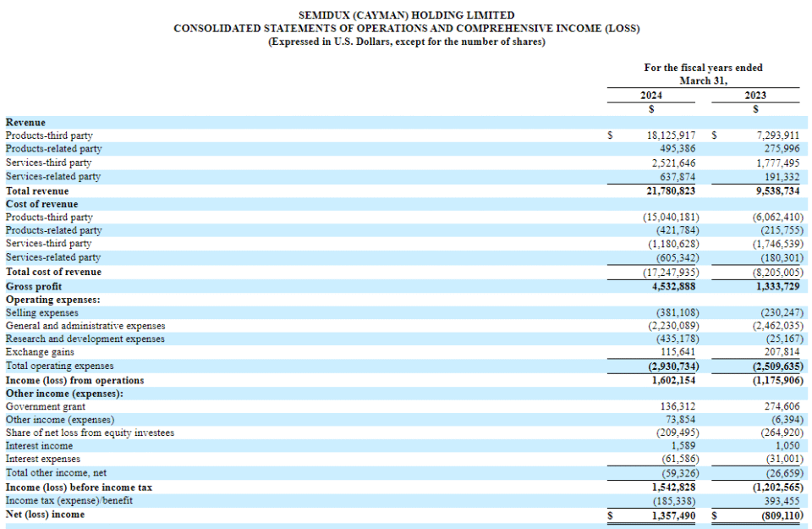This screenshot has width=812, height=529.
Task: Select the heading "CONSOLIDATED STATEMENTS OF OPERATIONS AND COMPREHENSIVE INCOME (LOSS)"
Action: [407, 29]
